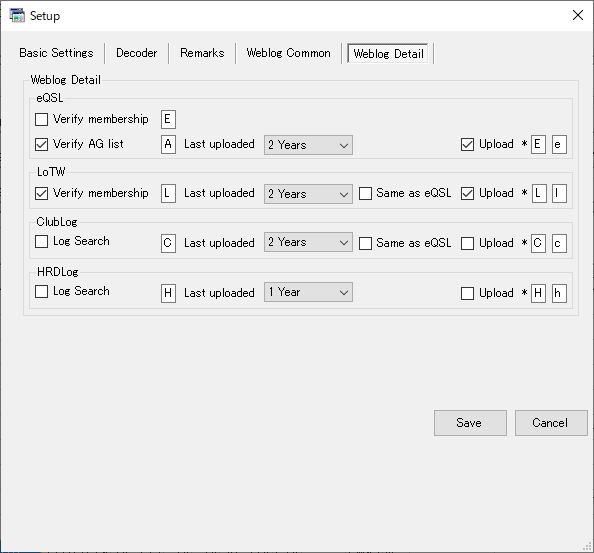Open LoTW Last uploaded years dropdown

click(308, 194)
